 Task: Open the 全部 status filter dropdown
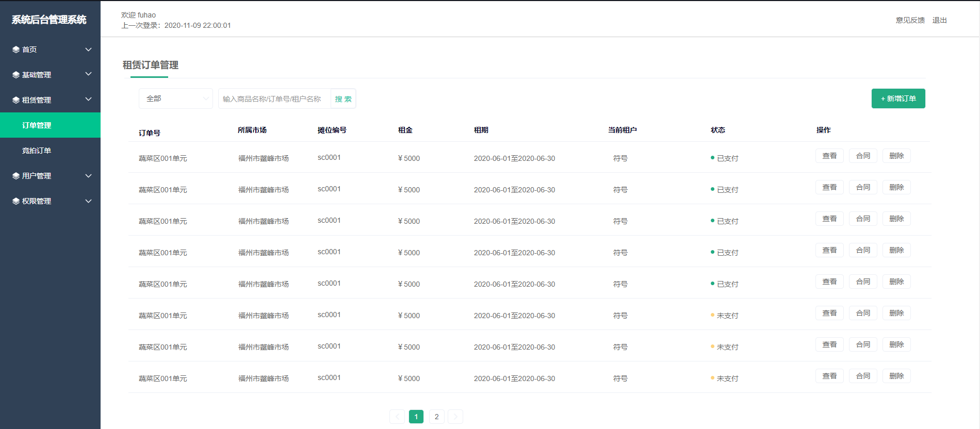point(176,98)
